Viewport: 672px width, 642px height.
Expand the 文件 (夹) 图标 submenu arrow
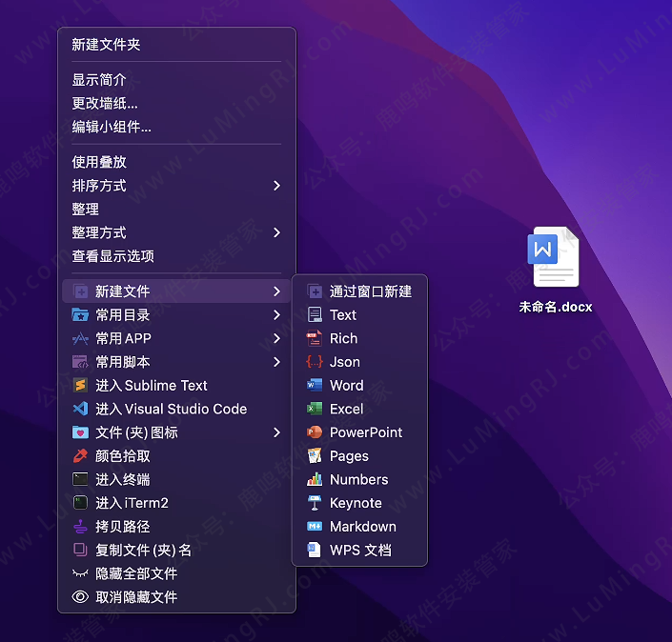coord(276,432)
